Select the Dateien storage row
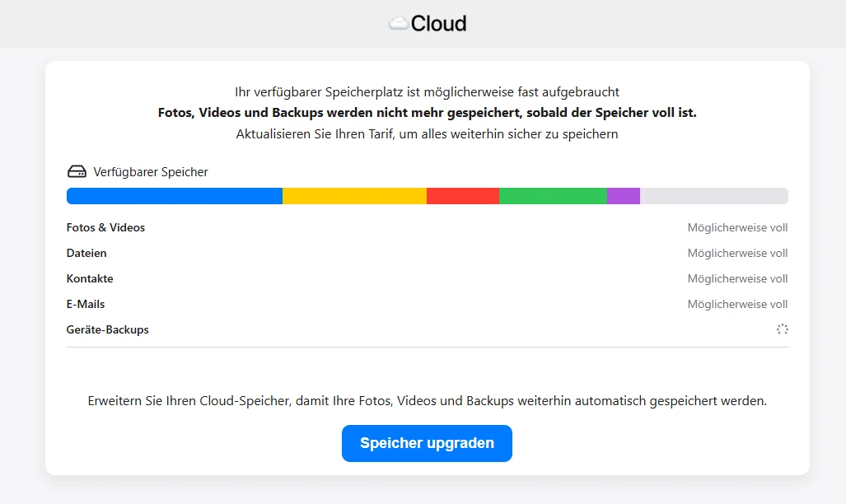 click(86, 253)
